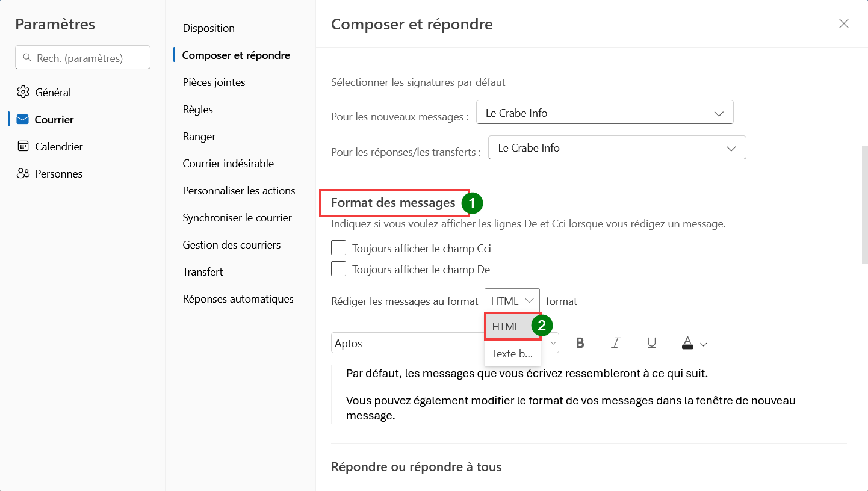Toggle bold text formatting
Viewport: 868px width, 491px height.
pyautogui.click(x=580, y=343)
